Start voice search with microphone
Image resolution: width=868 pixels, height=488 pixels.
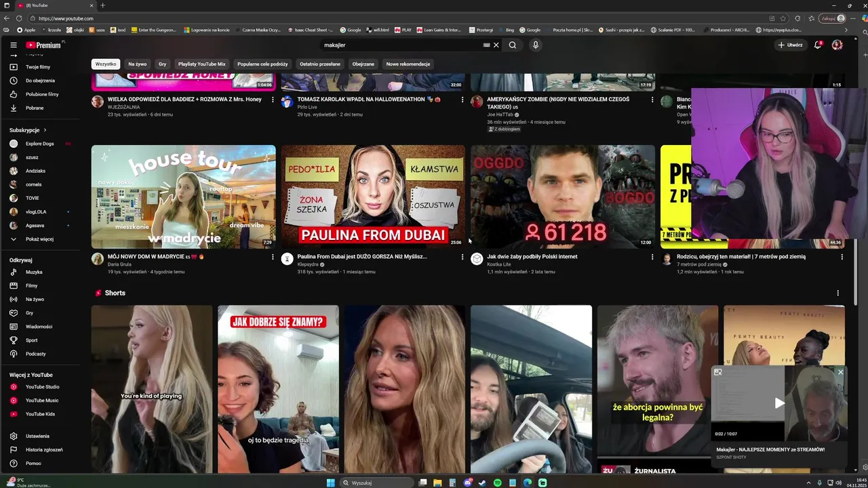tap(535, 45)
